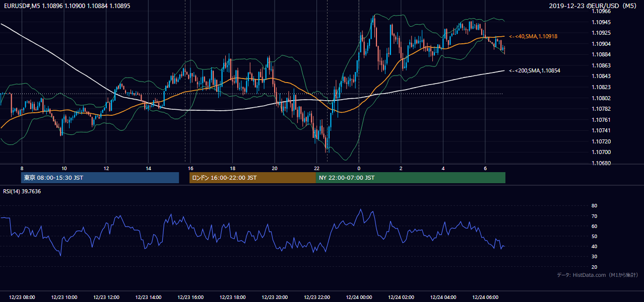Click hour 18 on the price chart time axis

[x=232, y=168]
